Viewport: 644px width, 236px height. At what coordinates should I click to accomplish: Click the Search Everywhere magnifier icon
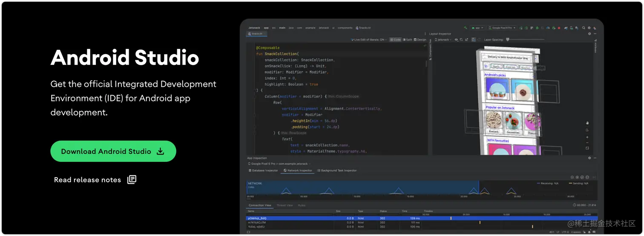point(584,28)
